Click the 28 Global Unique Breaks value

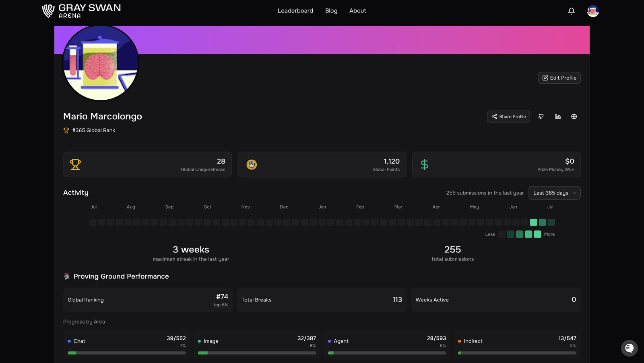tap(221, 161)
